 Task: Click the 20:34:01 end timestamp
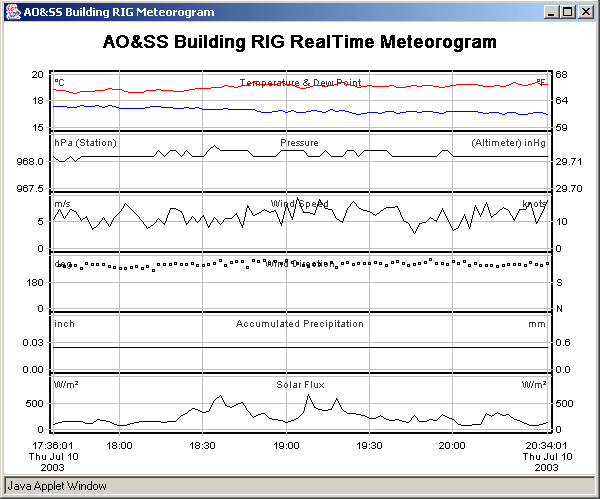click(x=545, y=445)
